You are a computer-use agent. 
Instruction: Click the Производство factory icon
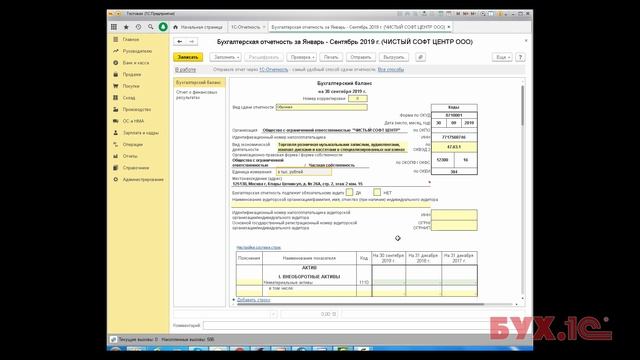point(116,109)
